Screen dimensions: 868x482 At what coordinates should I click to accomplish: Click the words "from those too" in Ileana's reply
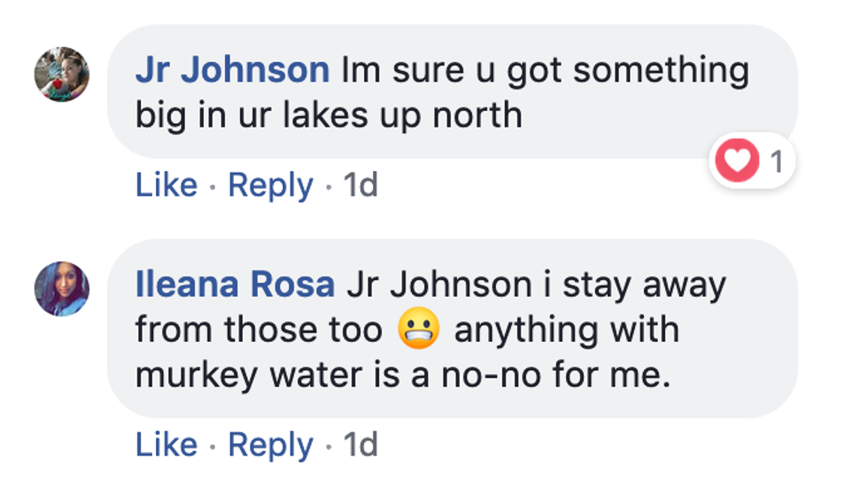[259, 330]
